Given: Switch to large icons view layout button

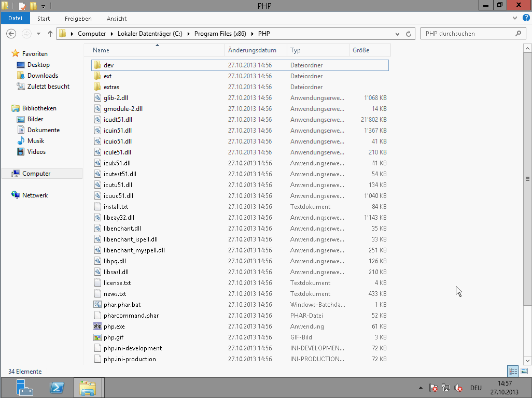Looking at the screenshot, I should tap(524, 371).
